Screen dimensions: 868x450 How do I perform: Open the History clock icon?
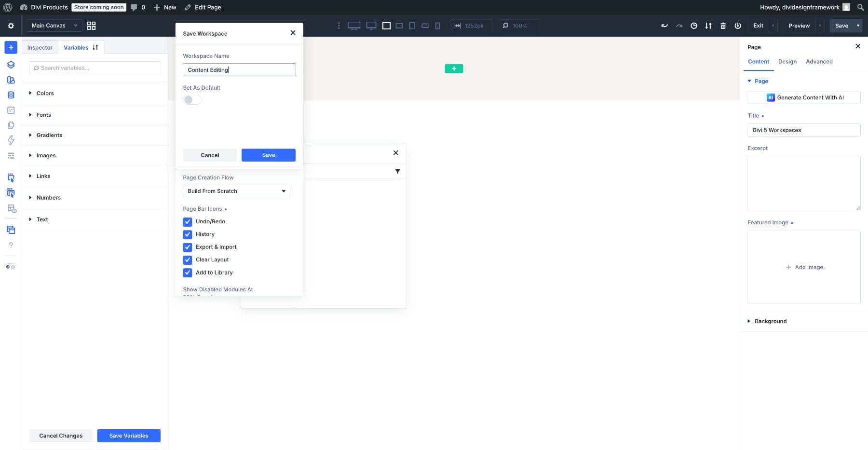[x=693, y=26]
